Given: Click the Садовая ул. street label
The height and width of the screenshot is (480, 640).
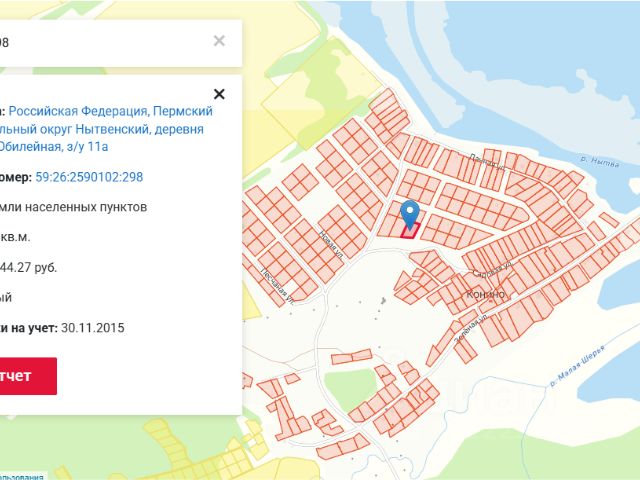Looking at the screenshot, I should [x=493, y=270].
